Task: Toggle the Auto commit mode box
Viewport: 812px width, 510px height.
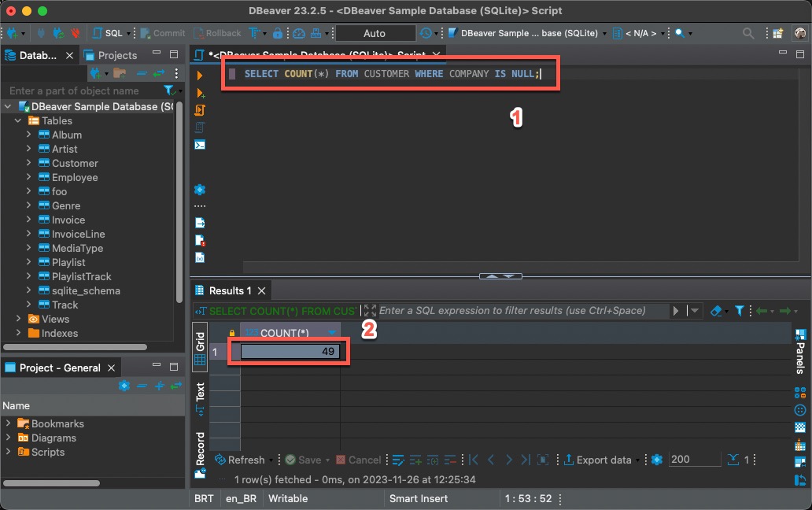Action: point(375,33)
